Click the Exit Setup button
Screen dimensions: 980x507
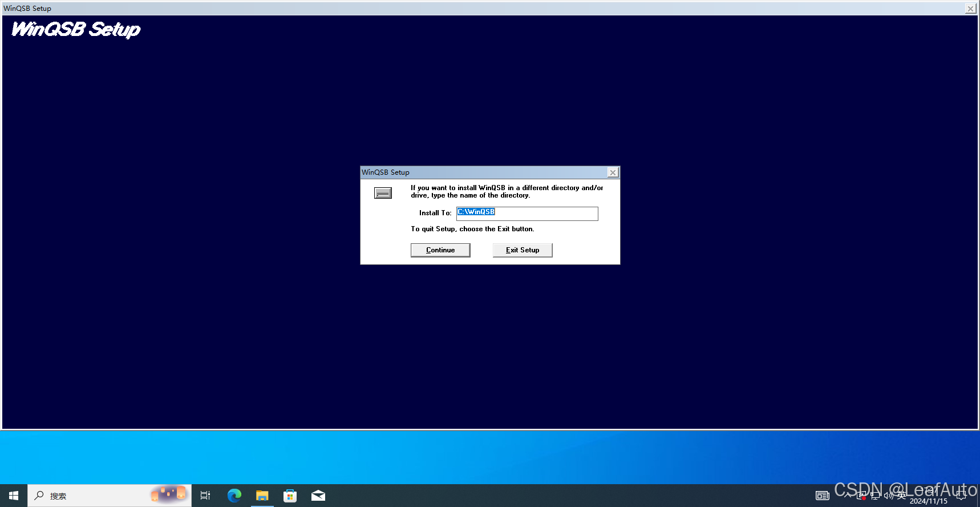(523, 250)
